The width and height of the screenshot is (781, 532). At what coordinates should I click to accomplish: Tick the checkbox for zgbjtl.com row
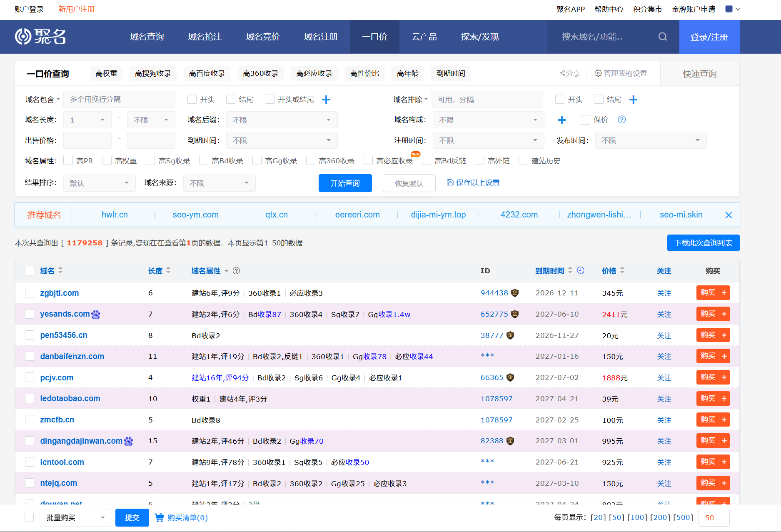[30, 293]
